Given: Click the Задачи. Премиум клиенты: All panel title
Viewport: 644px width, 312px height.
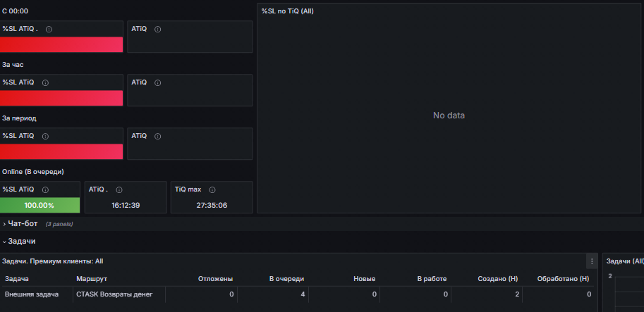Looking at the screenshot, I should pos(53,261).
